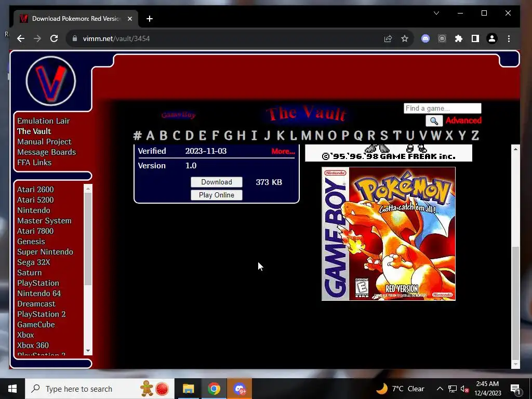Viewport: 532px width, 399px height.
Task: Open the clock showing 2:45 AM
Action: point(487,389)
